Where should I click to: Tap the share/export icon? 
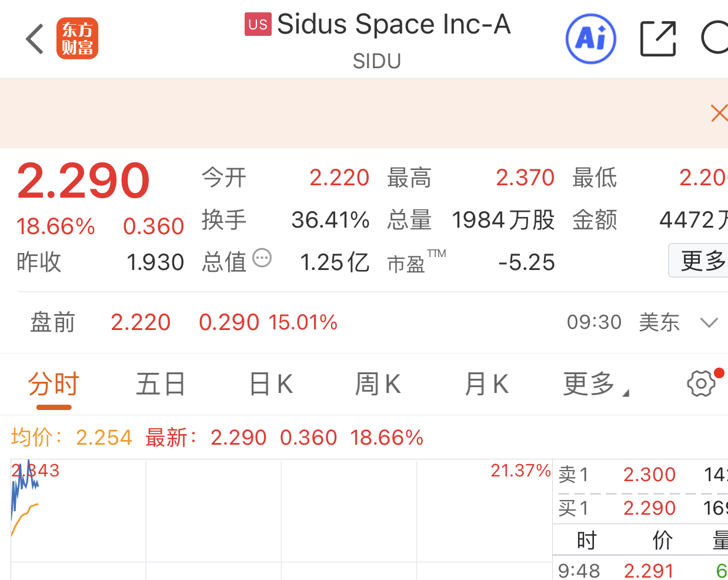pos(657,39)
